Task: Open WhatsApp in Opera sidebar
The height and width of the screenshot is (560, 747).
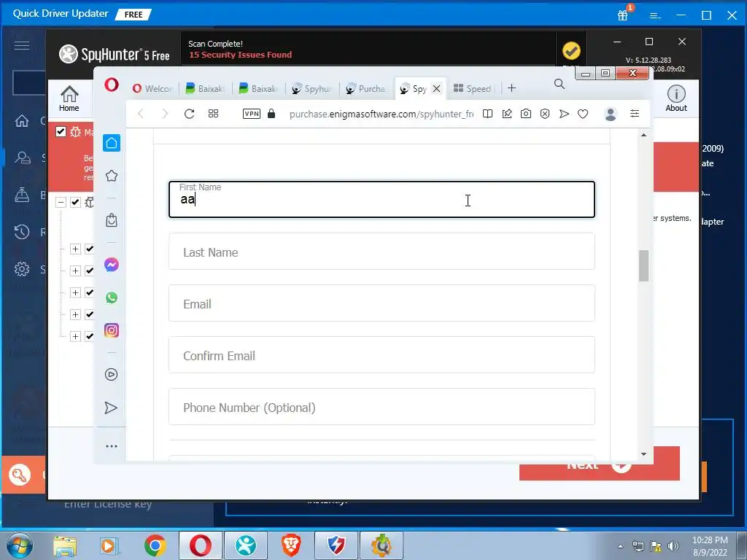Action: click(112, 297)
